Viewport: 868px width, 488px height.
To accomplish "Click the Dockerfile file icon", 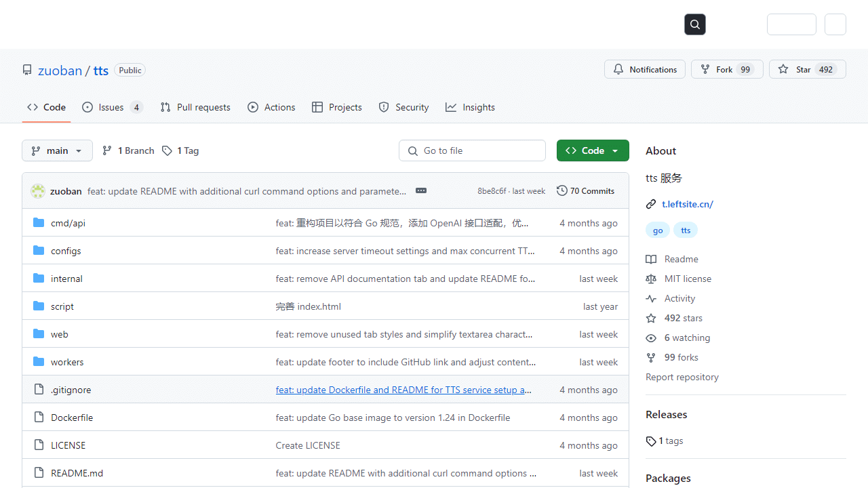I will 39,417.
